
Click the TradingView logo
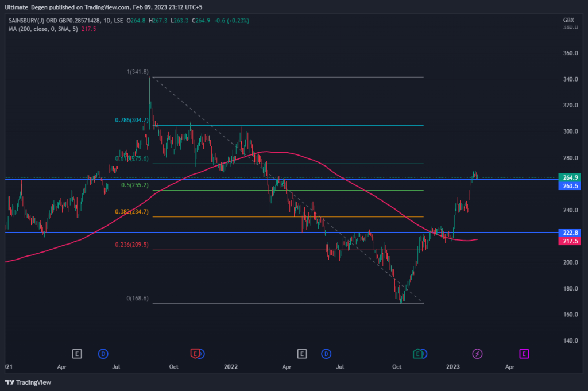[28, 382]
